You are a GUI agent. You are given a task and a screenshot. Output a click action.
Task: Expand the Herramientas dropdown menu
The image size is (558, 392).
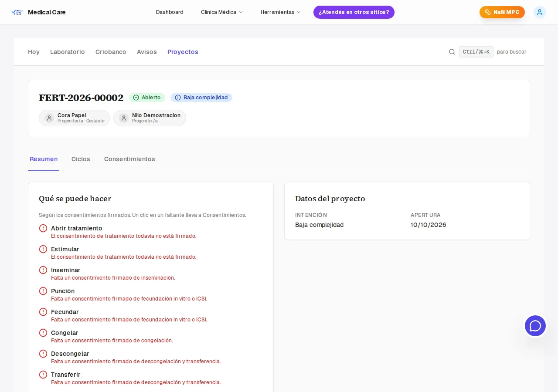[280, 12]
